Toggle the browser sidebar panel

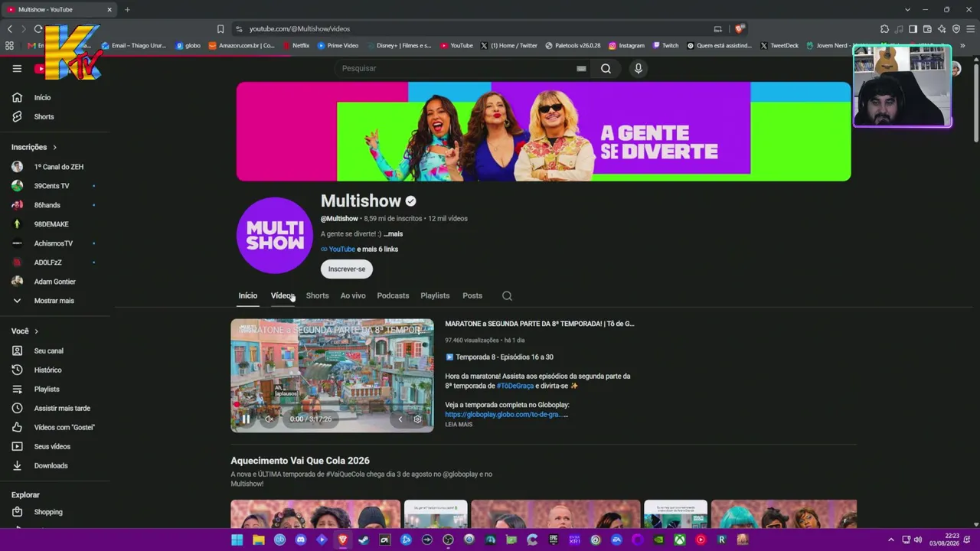(913, 29)
